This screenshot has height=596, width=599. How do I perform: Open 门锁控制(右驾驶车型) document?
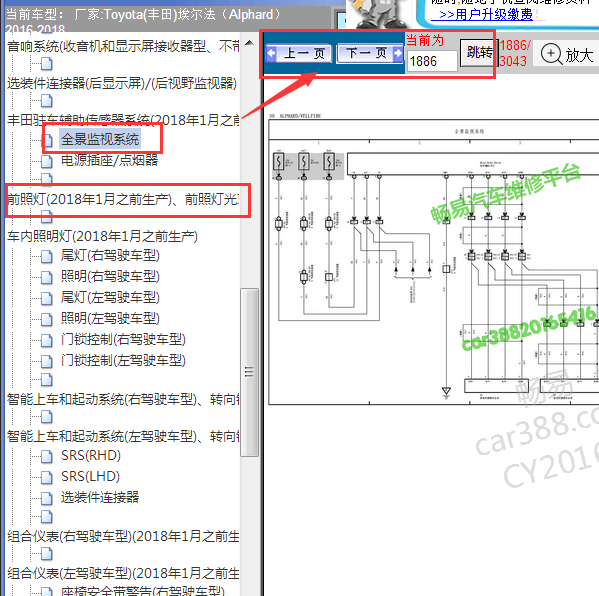coord(123,339)
